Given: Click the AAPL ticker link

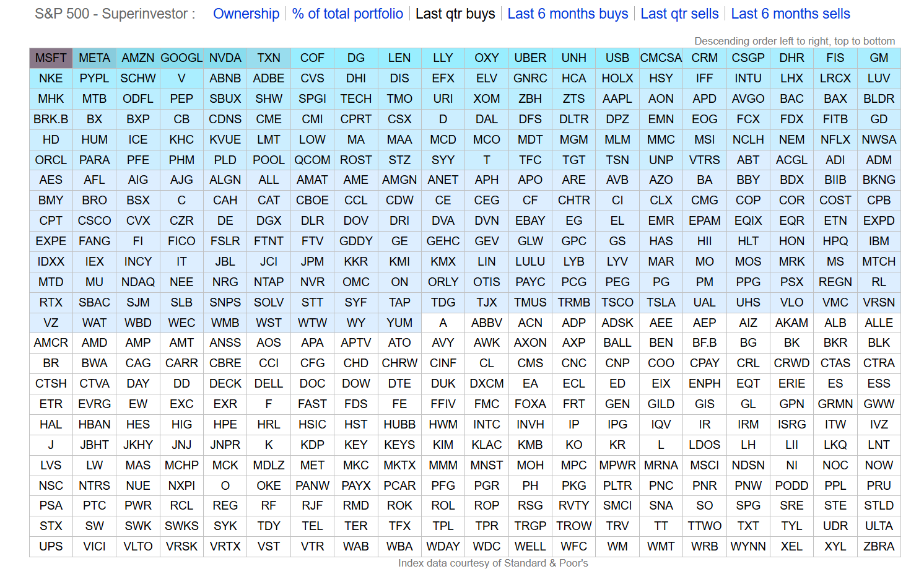Looking at the screenshot, I should pyautogui.click(x=617, y=99).
